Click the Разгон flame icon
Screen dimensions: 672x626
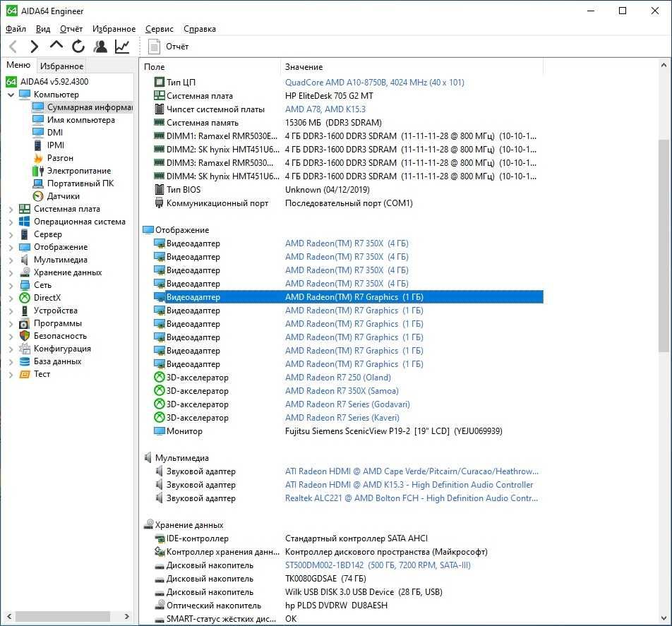[38, 158]
